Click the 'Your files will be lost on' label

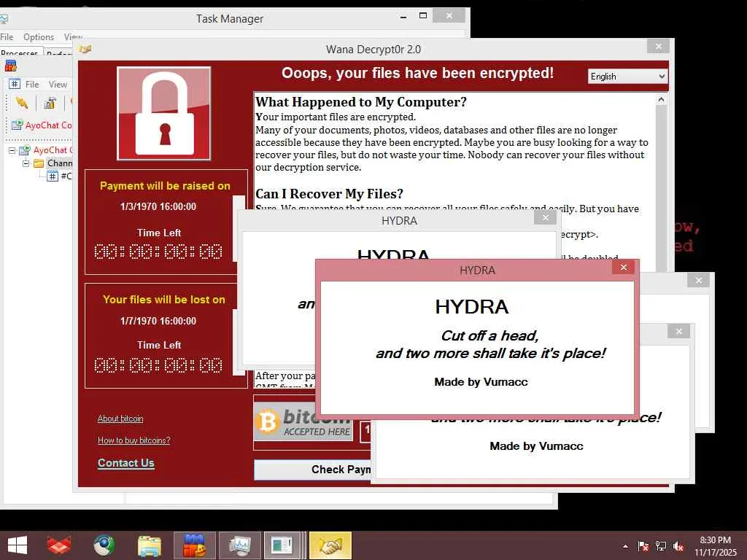point(164,300)
